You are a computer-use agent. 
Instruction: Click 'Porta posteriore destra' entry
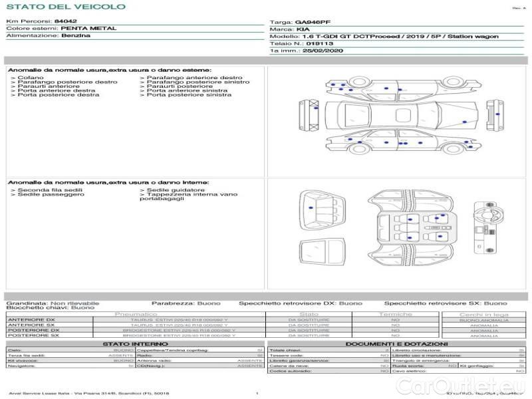59,95
